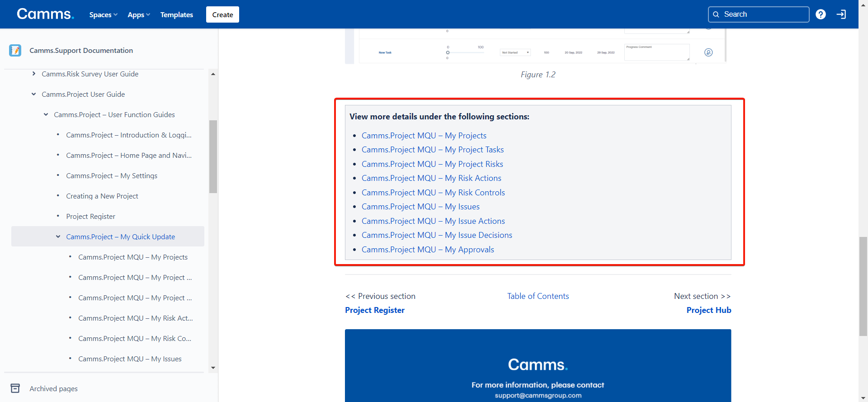Open Camms.Project – Introduction & Loggi... page
Viewport: 868px width, 402px height.
129,135
